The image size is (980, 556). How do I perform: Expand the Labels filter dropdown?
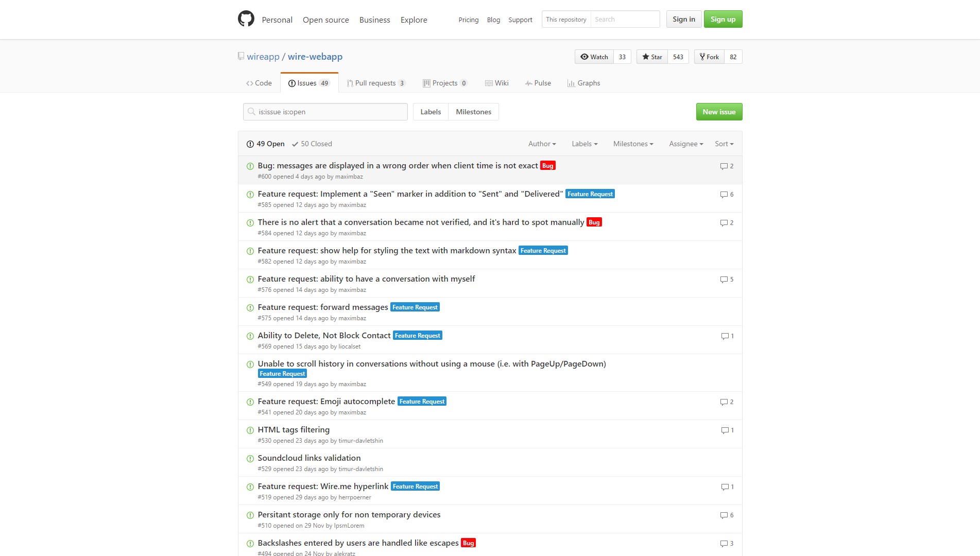coord(584,144)
